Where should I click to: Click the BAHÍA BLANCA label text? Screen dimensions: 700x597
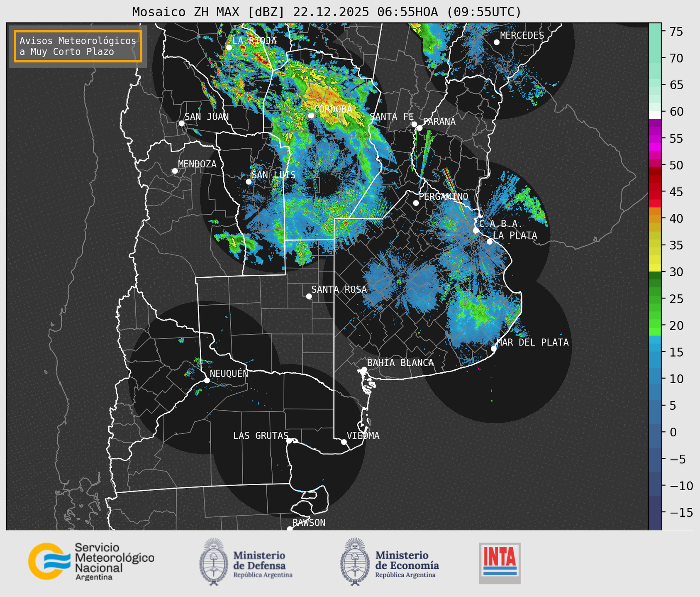pyautogui.click(x=400, y=363)
